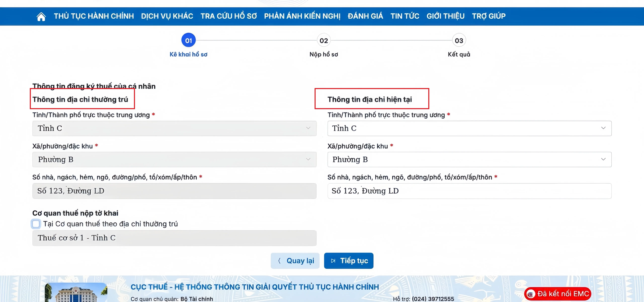Select step 03 "Kết quả"
The height and width of the screenshot is (302, 644).
pyautogui.click(x=459, y=40)
